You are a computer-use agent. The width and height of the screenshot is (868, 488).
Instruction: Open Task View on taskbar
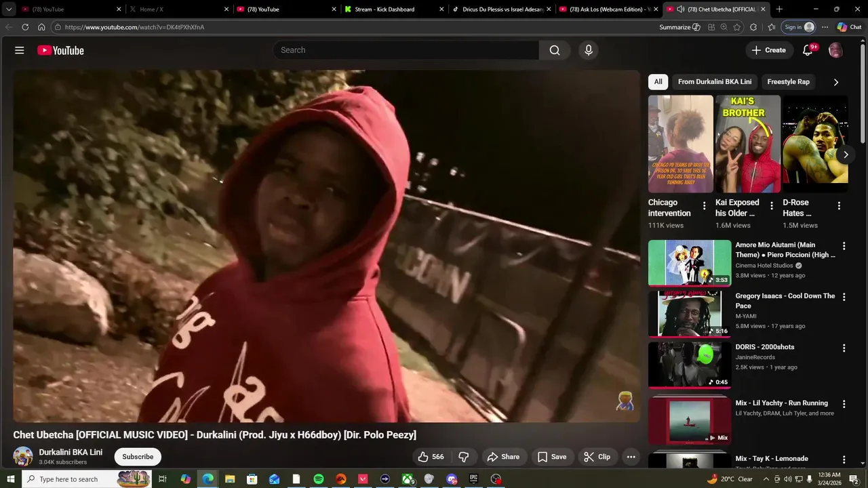(x=163, y=479)
